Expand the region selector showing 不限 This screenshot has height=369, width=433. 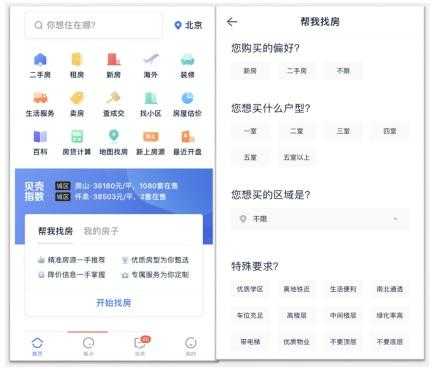pos(320,219)
